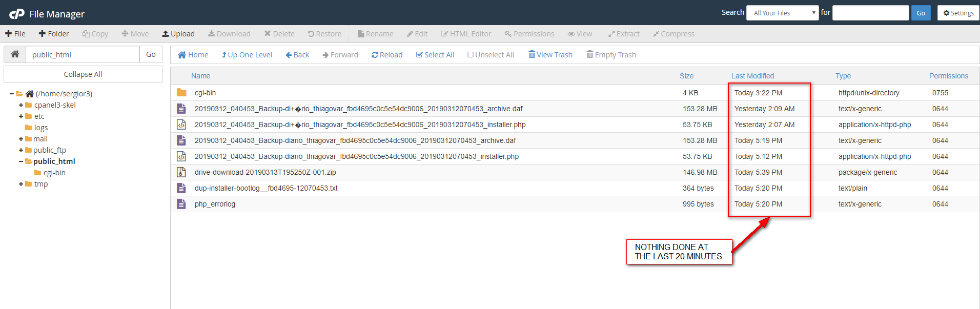Click the public_html path input field

point(83,54)
